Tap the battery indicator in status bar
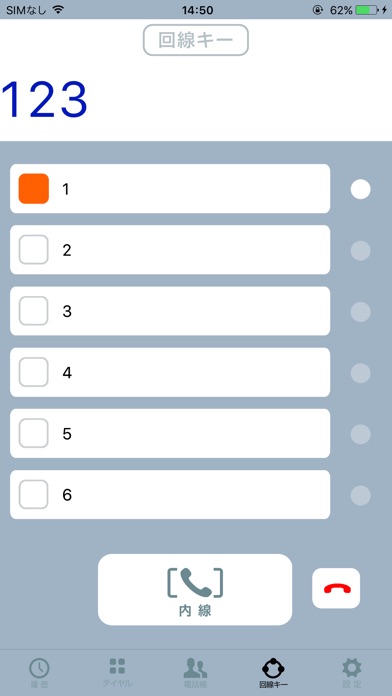This screenshot has width=392, height=696. click(x=367, y=10)
